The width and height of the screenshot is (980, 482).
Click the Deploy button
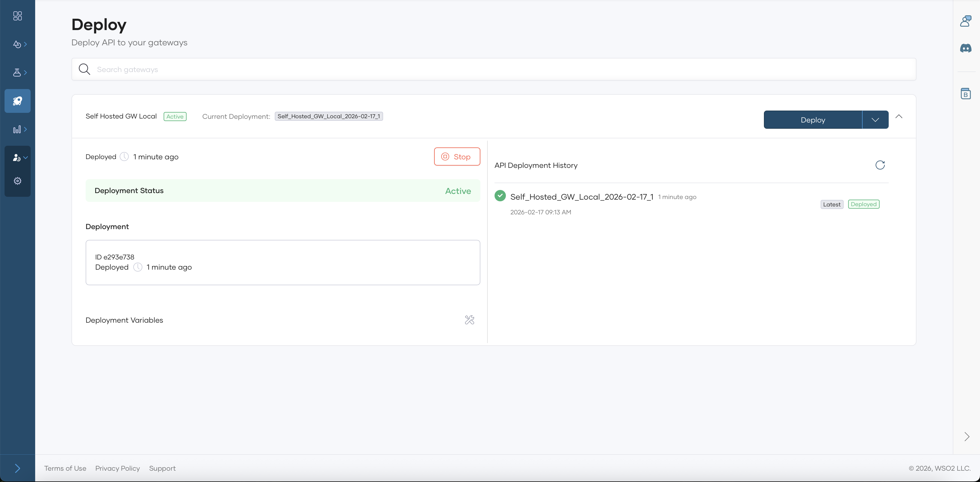[x=813, y=120]
